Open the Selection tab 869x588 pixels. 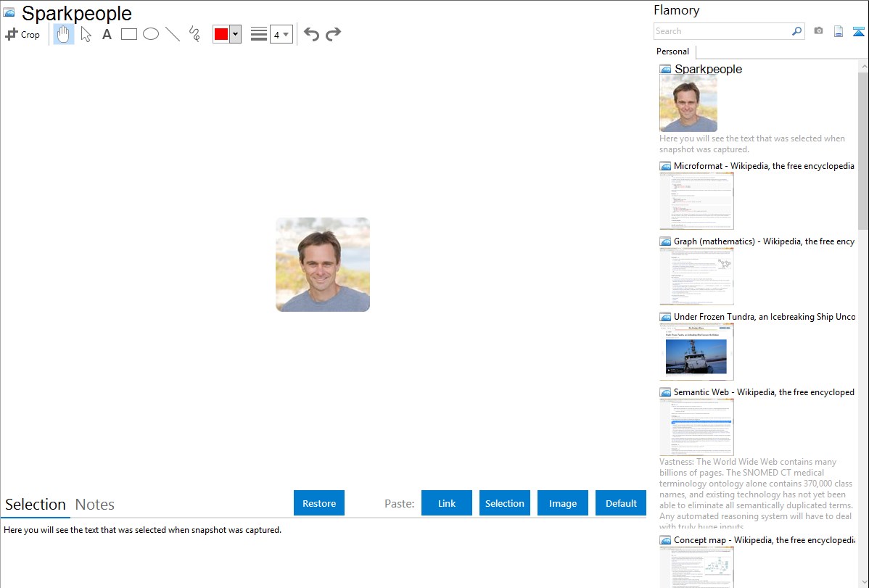click(36, 505)
